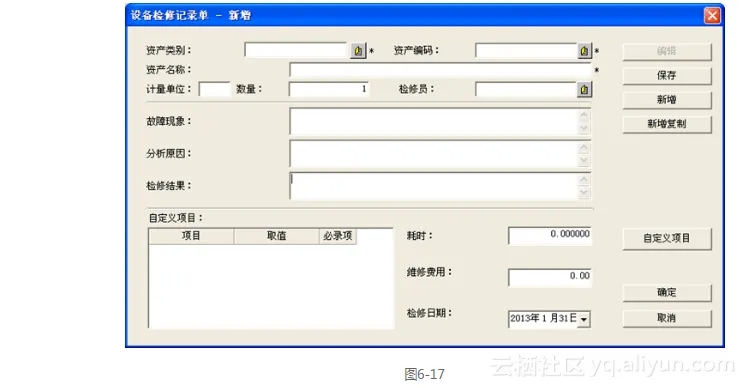The height and width of the screenshot is (388, 746).
Task: Open the 自定义项目 button
Action: (667, 238)
